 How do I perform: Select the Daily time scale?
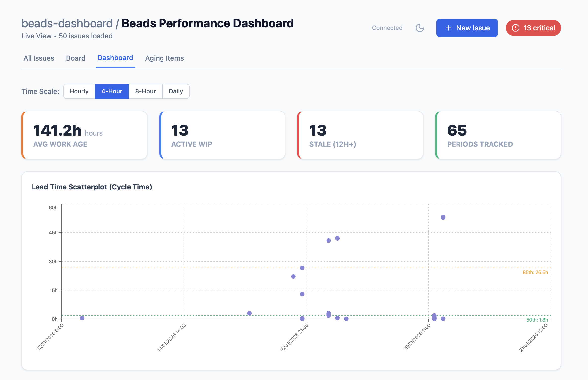176,91
